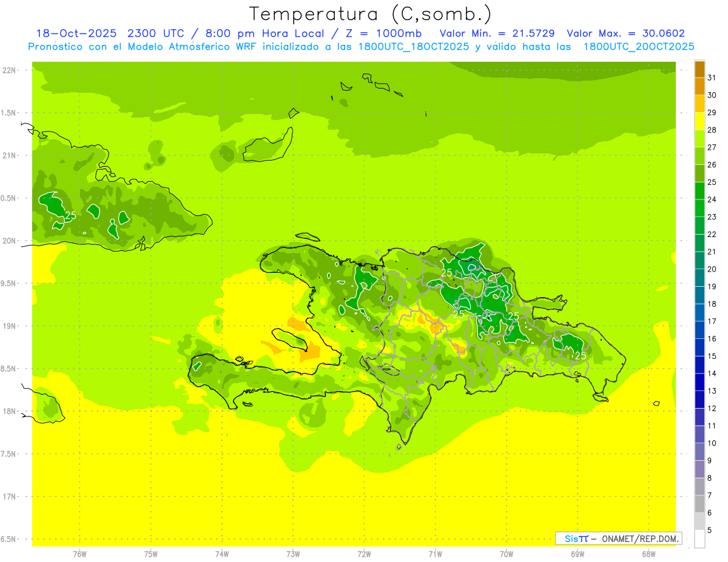Click the 68W longitude axis label

click(648, 554)
